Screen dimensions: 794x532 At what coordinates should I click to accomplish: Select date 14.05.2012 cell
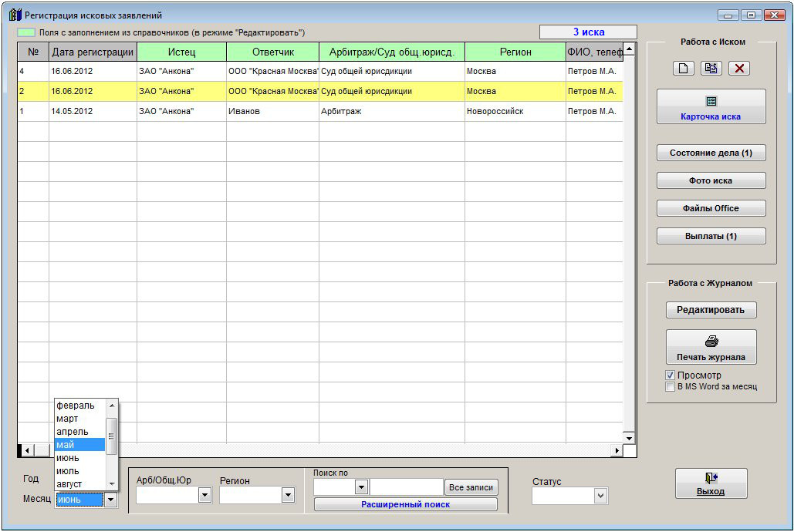point(93,111)
